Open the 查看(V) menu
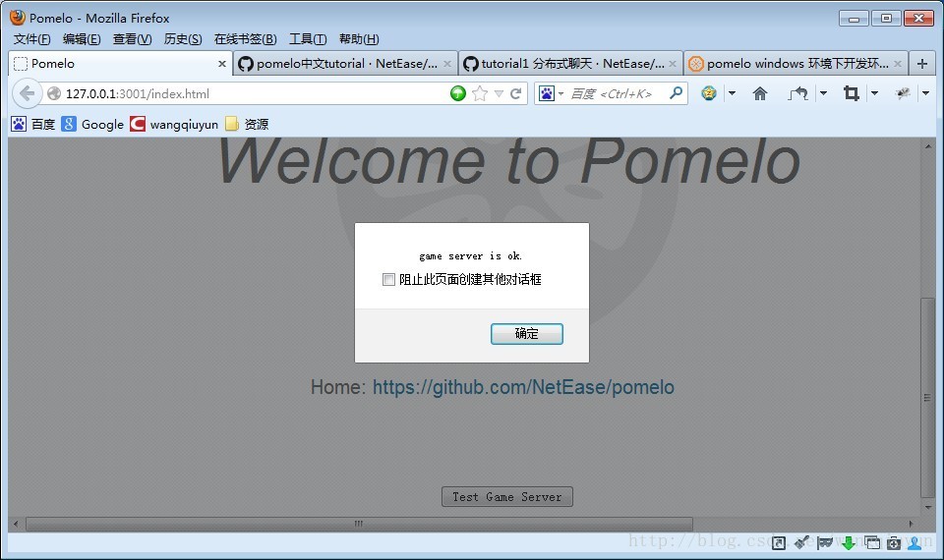The width and height of the screenshot is (944, 560). (x=133, y=39)
